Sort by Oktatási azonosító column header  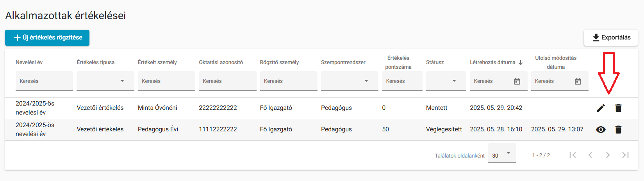pos(221,62)
